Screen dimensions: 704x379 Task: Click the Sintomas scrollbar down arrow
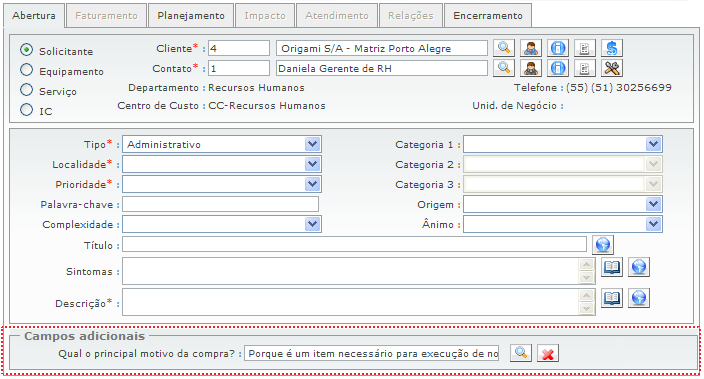586,278
